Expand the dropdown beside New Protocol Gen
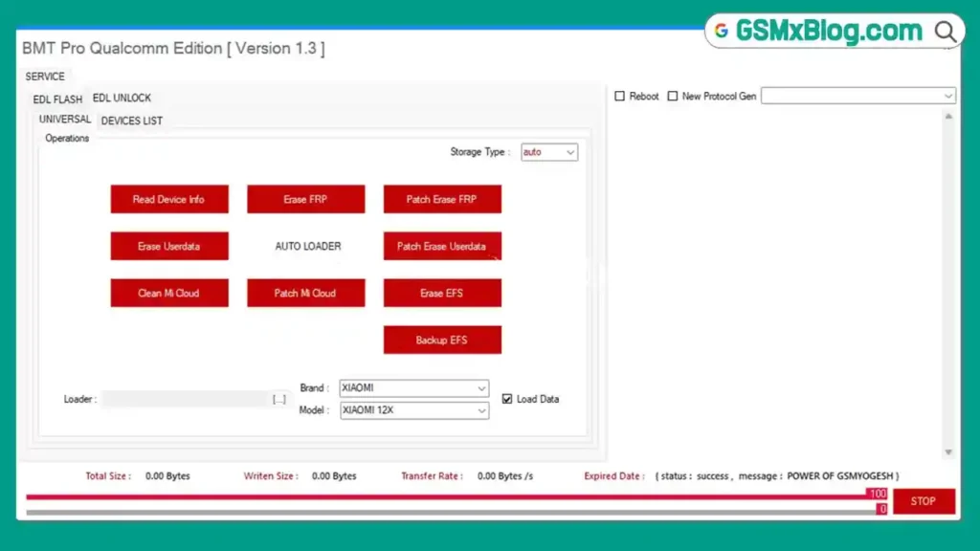 pyautogui.click(x=858, y=97)
